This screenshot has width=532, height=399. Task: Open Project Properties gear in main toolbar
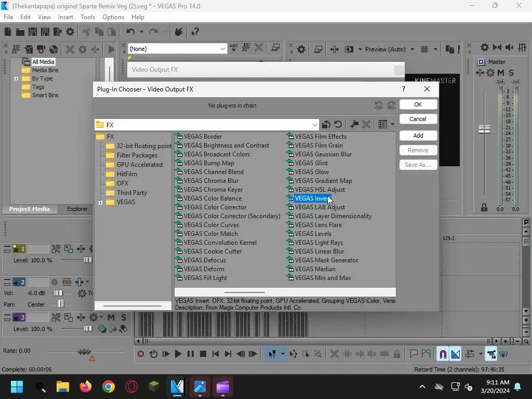pos(70,32)
